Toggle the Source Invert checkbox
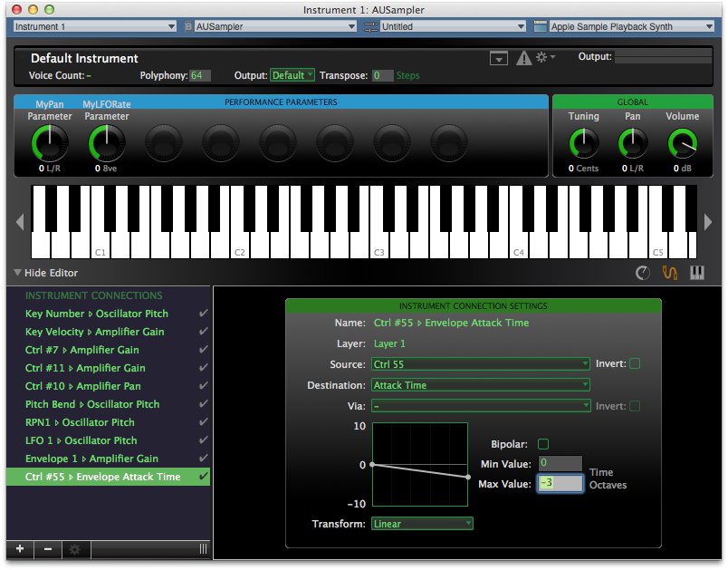The width and height of the screenshot is (728, 570). pyautogui.click(x=635, y=363)
